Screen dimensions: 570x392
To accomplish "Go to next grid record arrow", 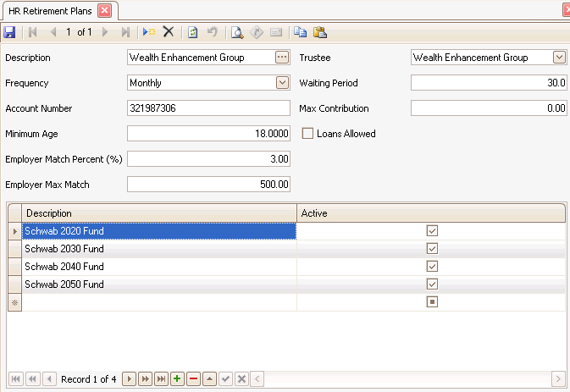I will (129, 378).
